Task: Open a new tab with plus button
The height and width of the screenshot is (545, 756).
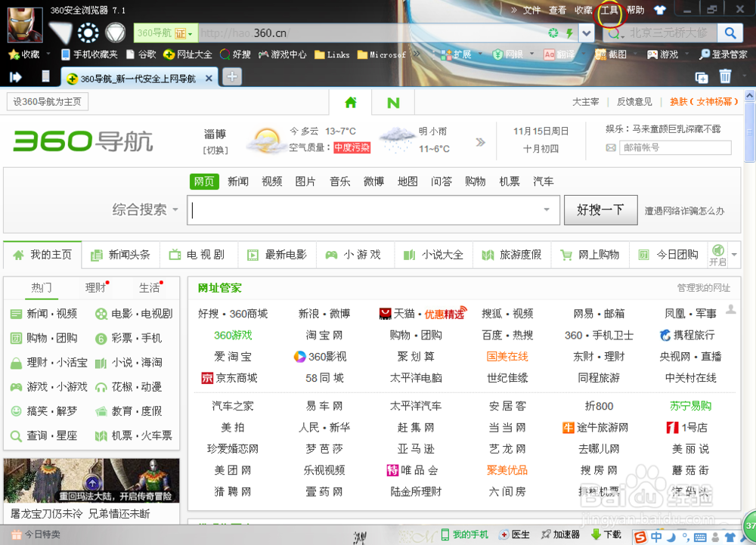Action: pyautogui.click(x=232, y=76)
